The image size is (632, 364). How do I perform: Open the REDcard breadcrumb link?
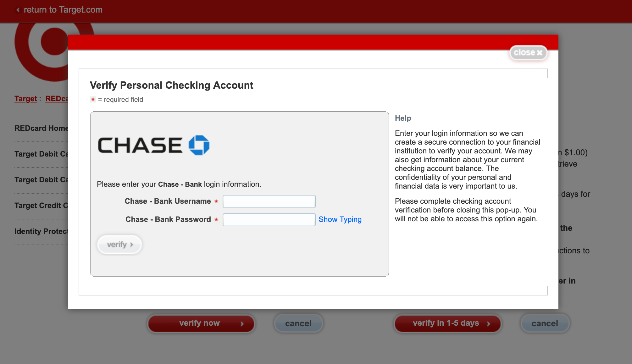57,99
